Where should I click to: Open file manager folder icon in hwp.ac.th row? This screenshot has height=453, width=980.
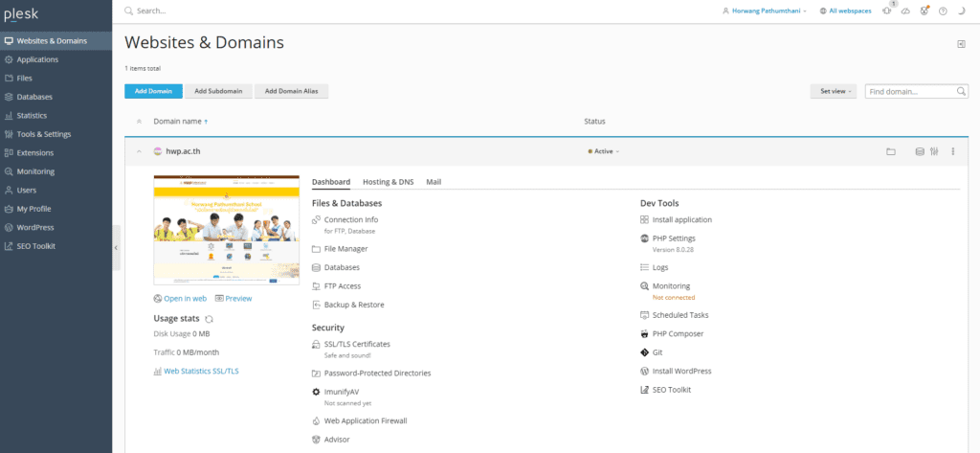pyautogui.click(x=890, y=151)
